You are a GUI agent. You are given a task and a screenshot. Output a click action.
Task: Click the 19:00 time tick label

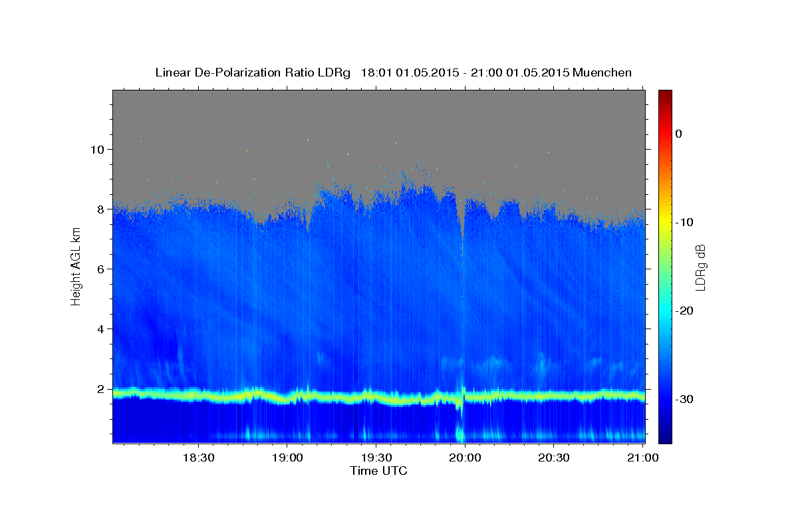pyautogui.click(x=287, y=458)
